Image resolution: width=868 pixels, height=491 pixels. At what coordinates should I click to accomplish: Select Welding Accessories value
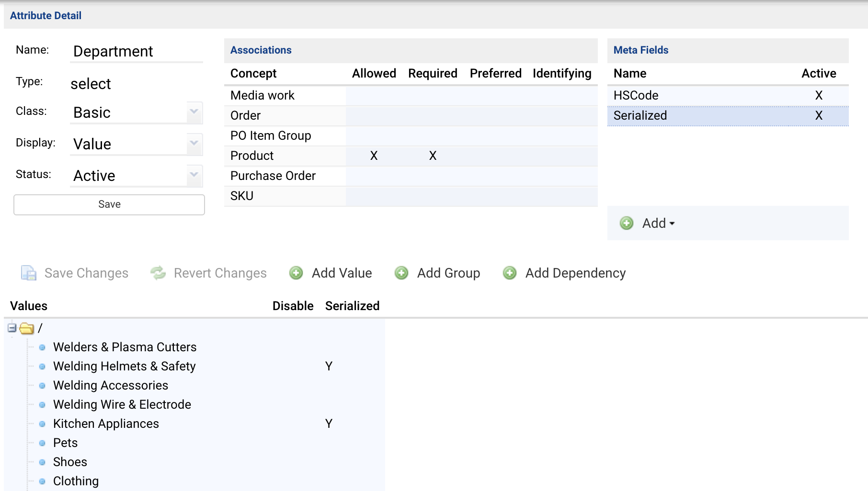110,385
